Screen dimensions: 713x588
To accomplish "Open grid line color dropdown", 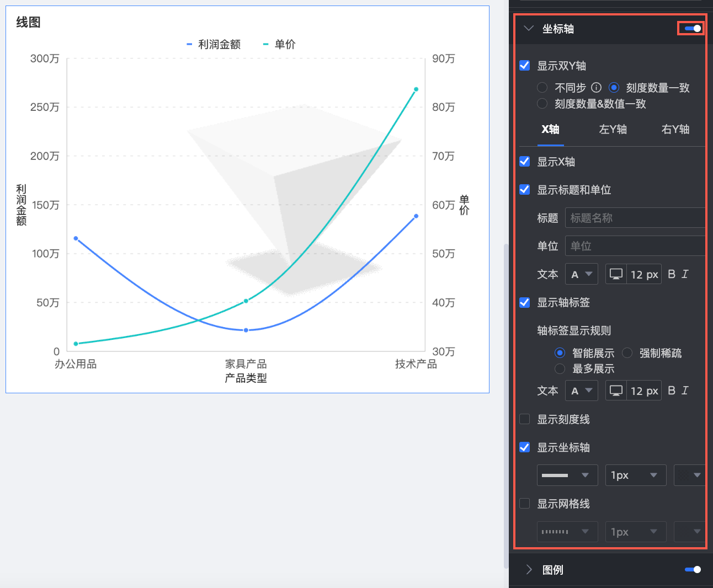I will (690, 531).
